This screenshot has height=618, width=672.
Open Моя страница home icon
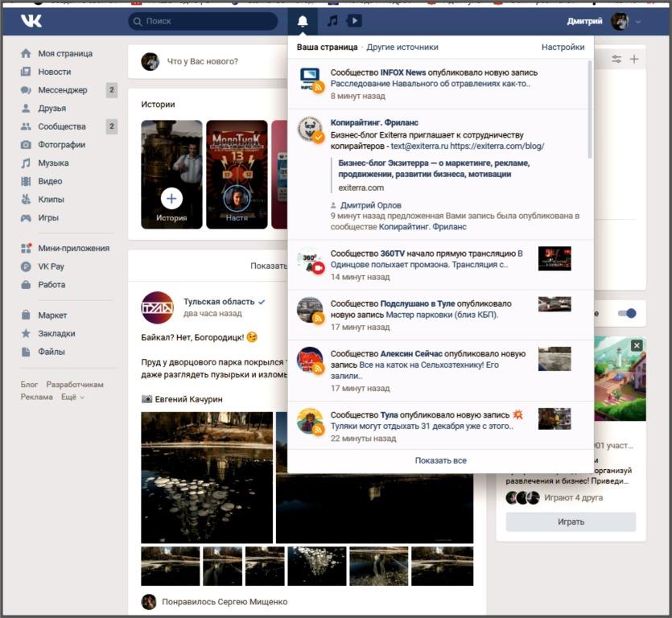click(x=26, y=54)
